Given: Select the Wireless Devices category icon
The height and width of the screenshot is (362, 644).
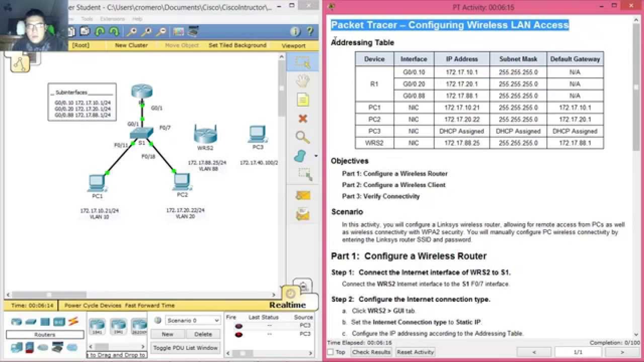Looking at the screenshot, I should click(x=59, y=322).
